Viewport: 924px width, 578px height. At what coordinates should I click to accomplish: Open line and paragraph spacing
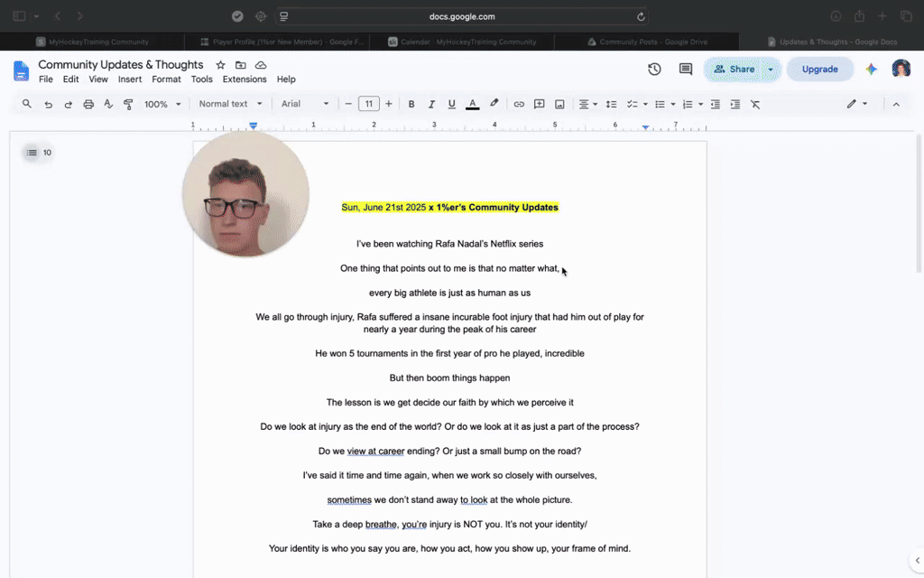coord(611,105)
